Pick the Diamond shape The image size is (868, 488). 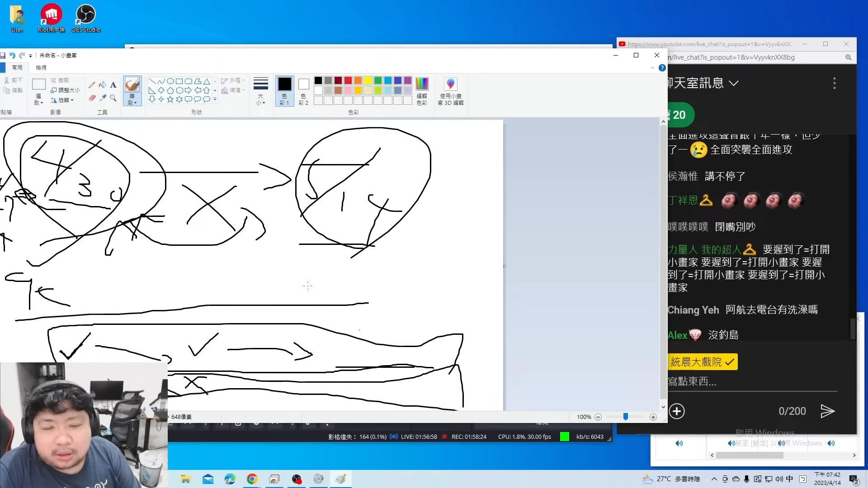[161, 90]
